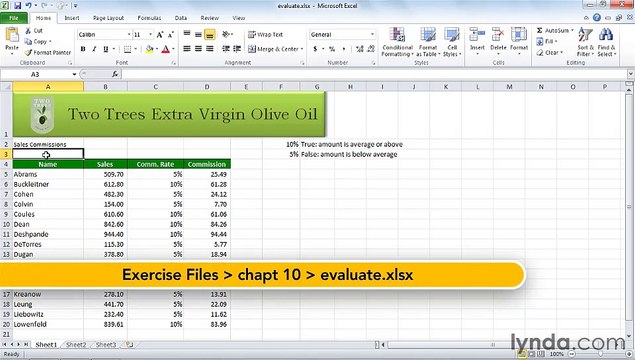
Task: Apply percent style format
Action: click(x=332, y=49)
